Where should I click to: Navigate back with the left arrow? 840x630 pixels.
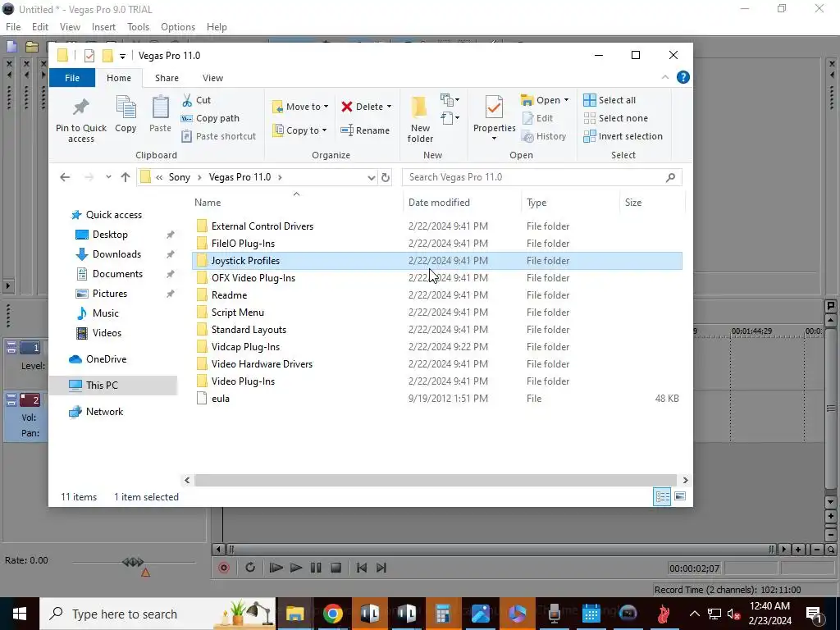pos(65,177)
